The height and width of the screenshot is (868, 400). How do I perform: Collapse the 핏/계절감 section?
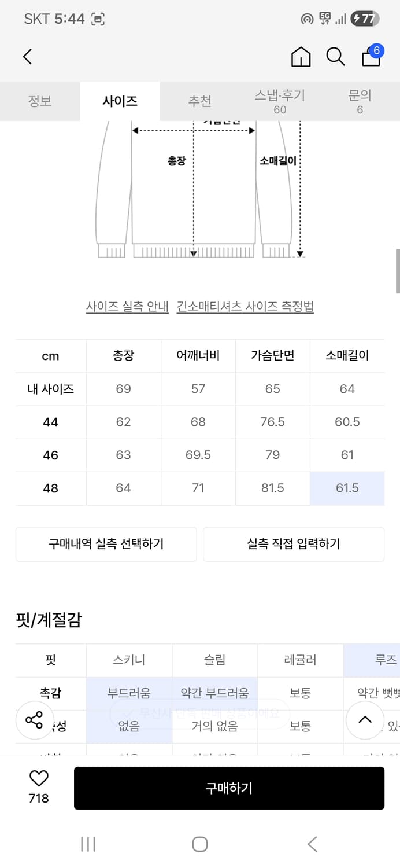(365, 720)
